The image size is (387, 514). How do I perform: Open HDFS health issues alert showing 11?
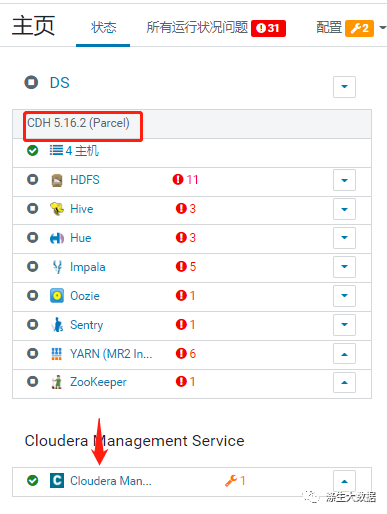[x=185, y=180]
